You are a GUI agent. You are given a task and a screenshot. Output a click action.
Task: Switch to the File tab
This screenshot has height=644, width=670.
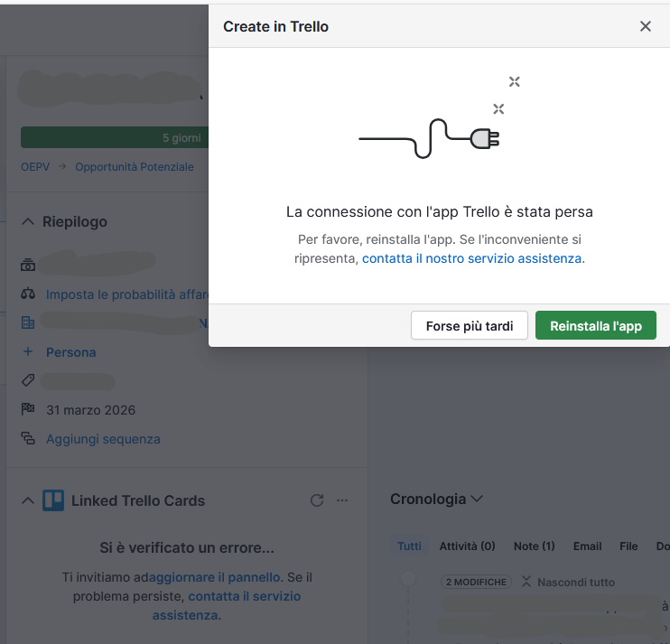(x=628, y=546)
